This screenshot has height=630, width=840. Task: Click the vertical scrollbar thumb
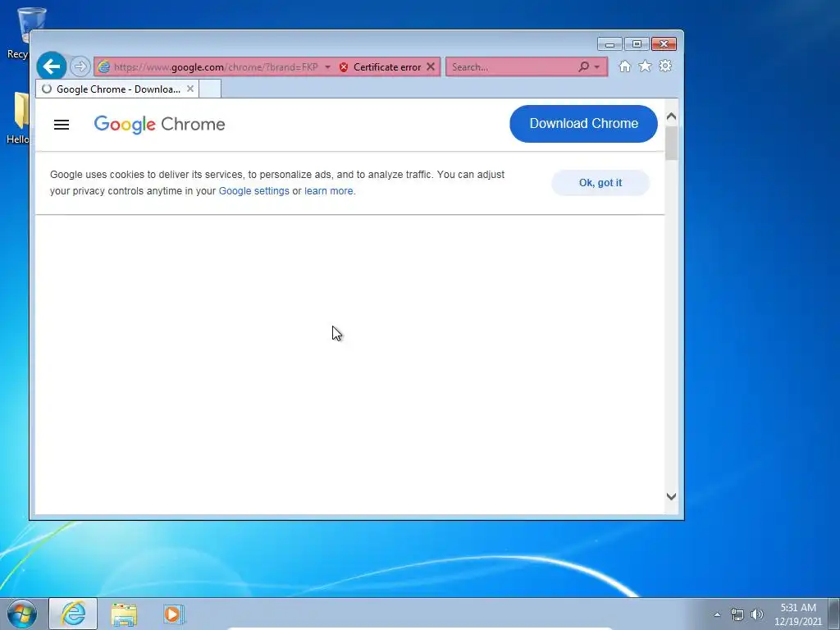coord(671,143)
